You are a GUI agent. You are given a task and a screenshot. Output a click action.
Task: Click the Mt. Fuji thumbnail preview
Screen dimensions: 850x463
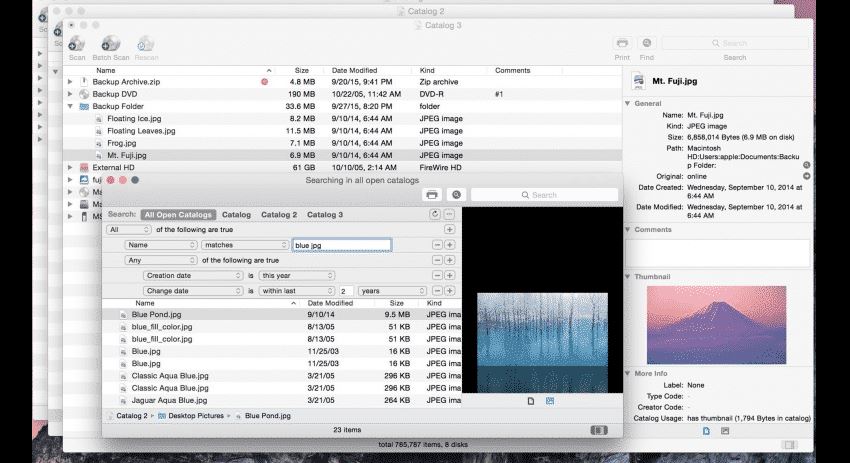716,325
